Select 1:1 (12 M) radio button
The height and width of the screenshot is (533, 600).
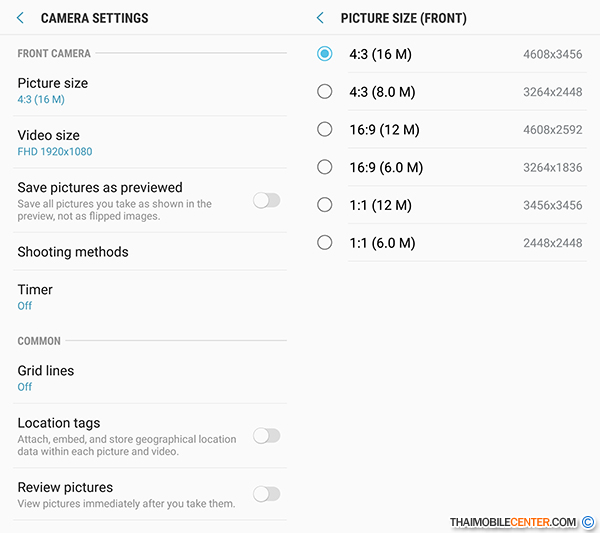coord(324,205)
